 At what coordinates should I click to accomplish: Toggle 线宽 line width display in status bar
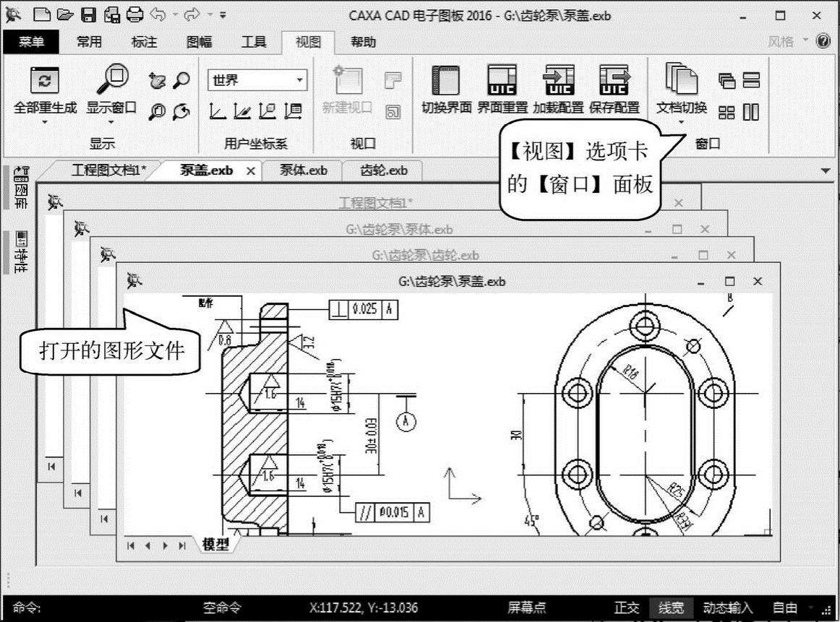(x=672, y=608)
